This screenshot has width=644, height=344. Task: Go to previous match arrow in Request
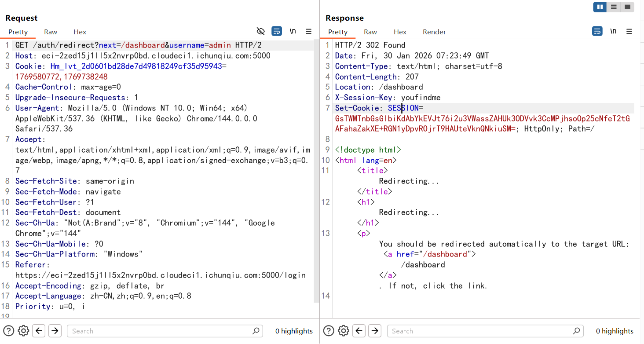(x=39, y=331)
